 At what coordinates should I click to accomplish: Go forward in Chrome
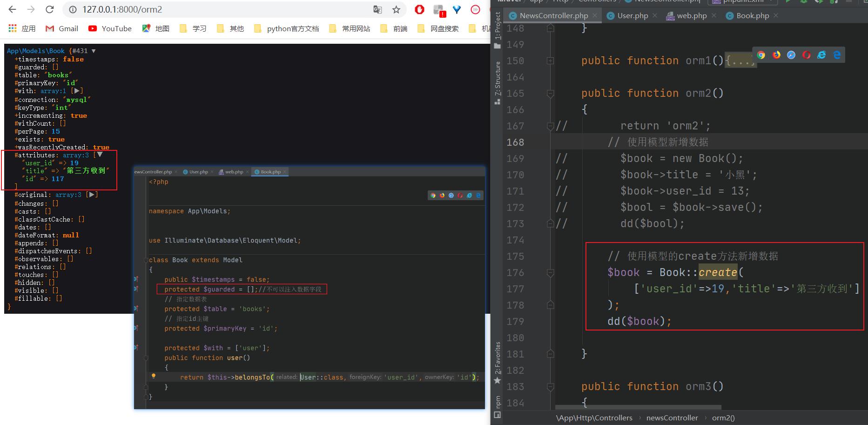(31, 9)
